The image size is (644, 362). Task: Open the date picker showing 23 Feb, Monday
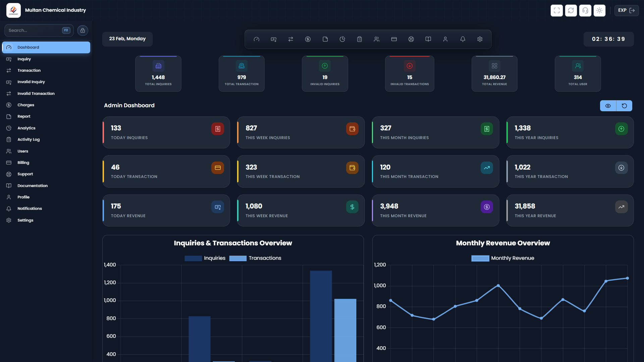tap(127, 39)
